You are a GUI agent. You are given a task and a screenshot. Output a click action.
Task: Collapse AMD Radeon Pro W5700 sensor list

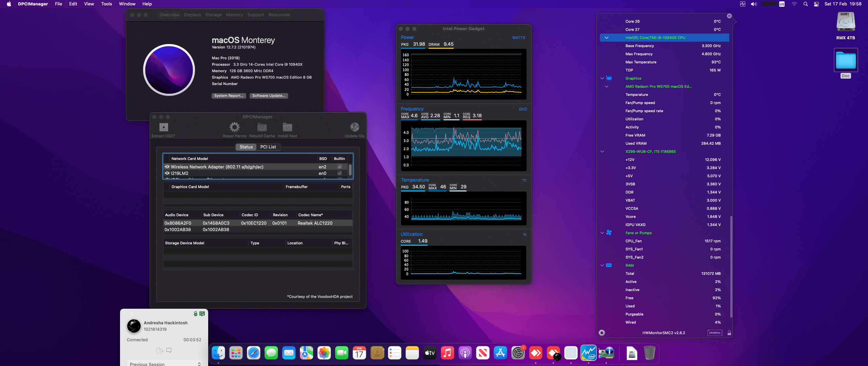(607, 86)
